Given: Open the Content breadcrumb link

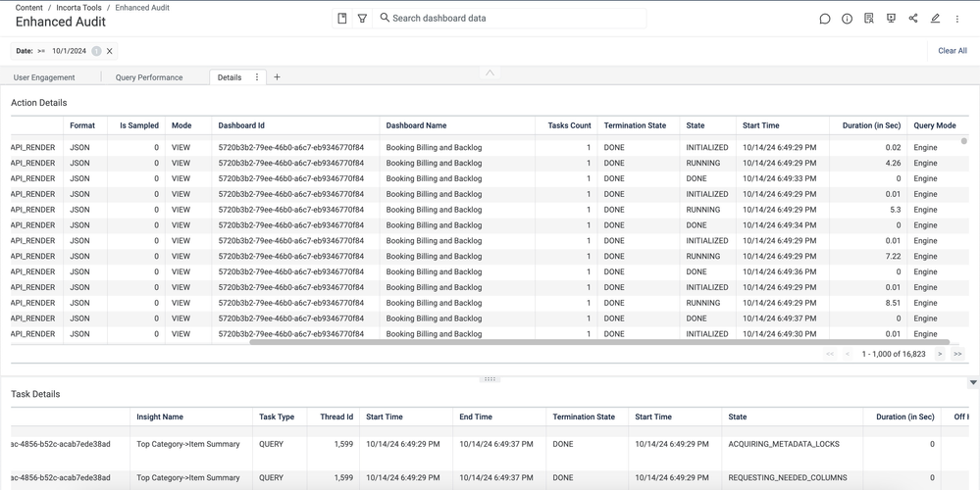Looking at the screenshot, I should pyautogui.click(x=29, y=8).
